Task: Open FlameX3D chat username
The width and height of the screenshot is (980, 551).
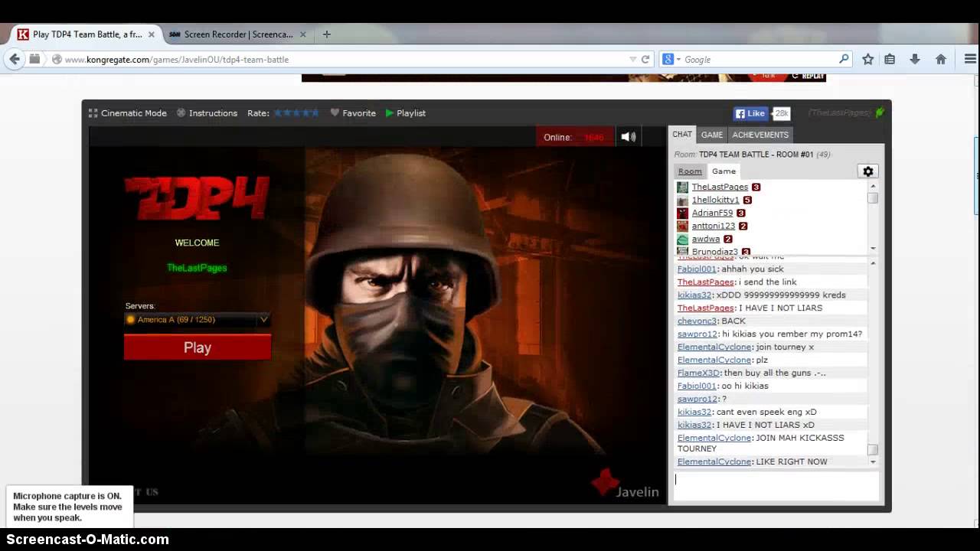Action: click(x=698, y=373)
